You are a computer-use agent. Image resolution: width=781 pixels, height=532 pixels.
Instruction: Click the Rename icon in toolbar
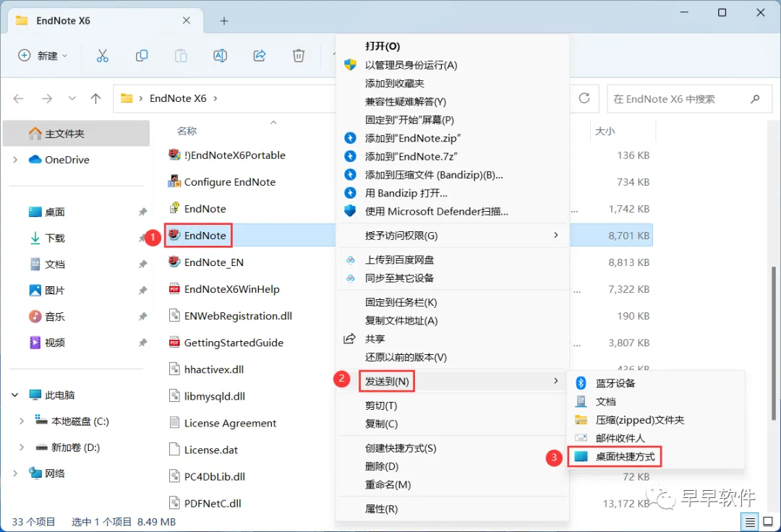(x=220, y=56)
